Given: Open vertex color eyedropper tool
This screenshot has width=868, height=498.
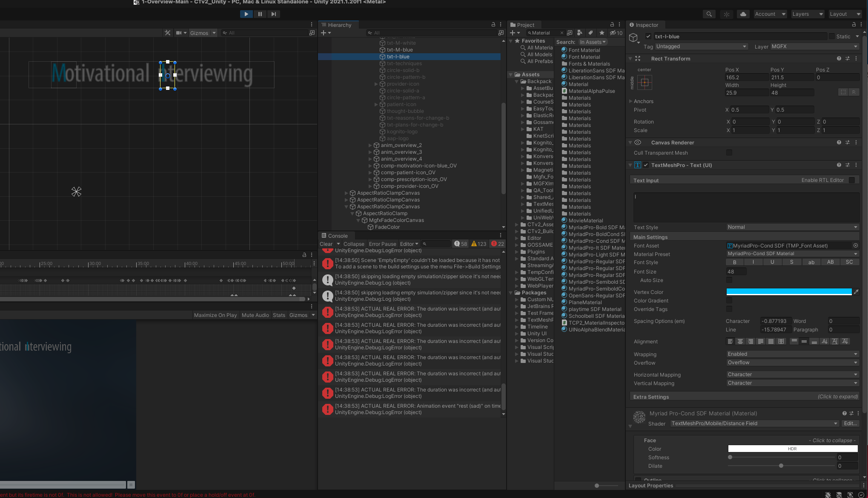Looking at the screenshot, I should point(856,292).
